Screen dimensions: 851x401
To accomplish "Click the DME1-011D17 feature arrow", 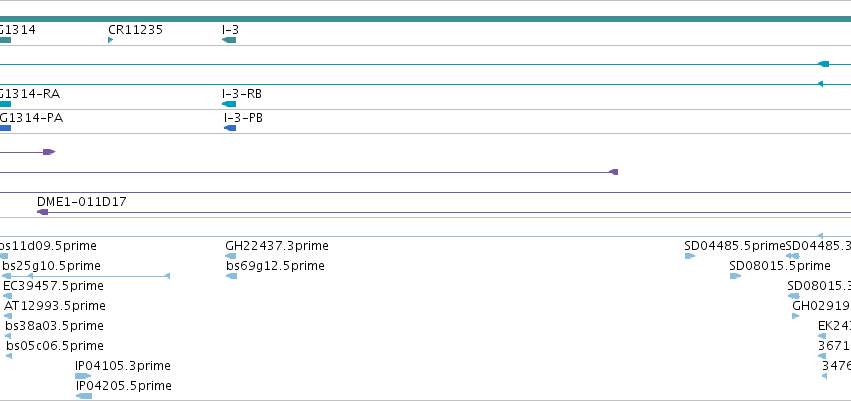I will click(42, 212).
